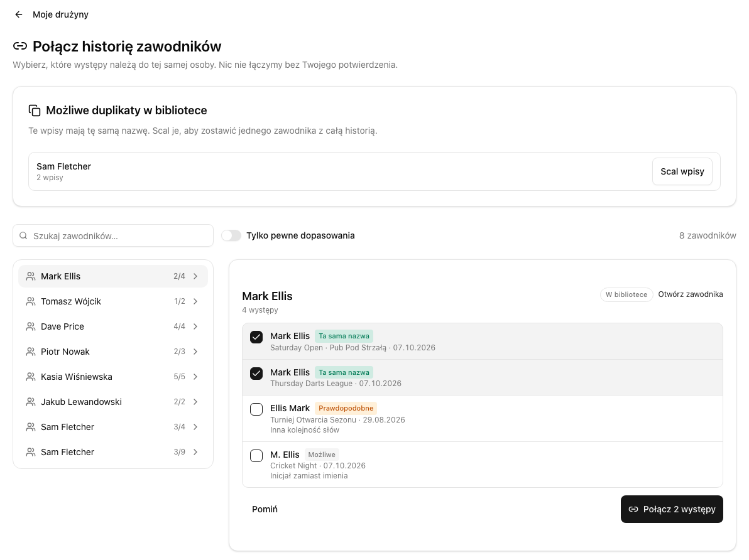This screenshot has height=560, width=749.
Task: Tick the M. Ellis Cricket Night checkbox
Action: pos(256,455)
